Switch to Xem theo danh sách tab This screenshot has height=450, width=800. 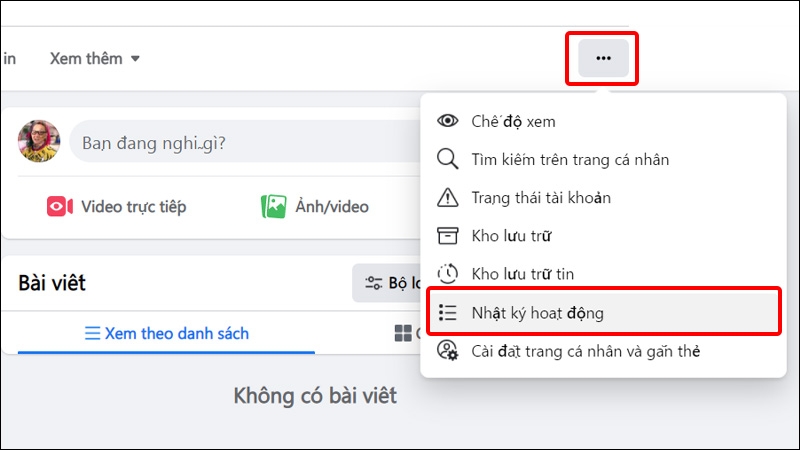pyautogui.click(x=166, y=333)
